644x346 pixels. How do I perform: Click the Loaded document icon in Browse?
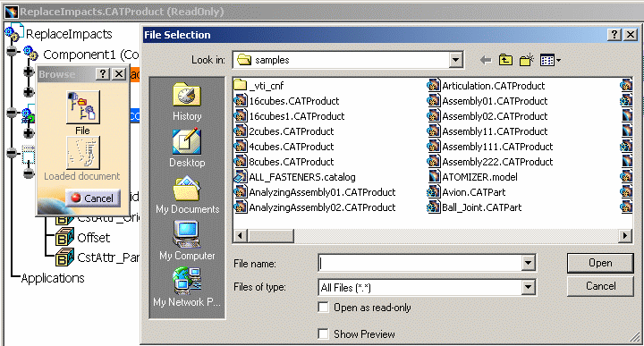pos(83,153)
